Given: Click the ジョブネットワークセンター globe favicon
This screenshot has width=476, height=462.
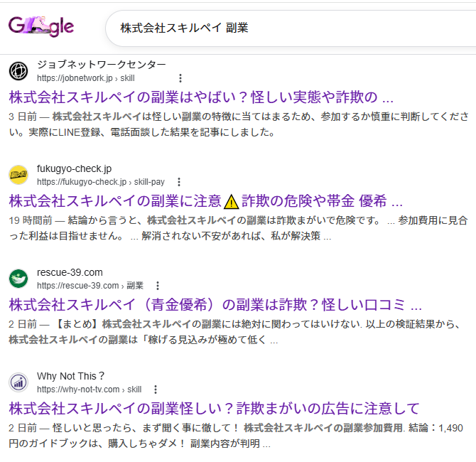Looking at the screenshot, I should [x=18, y=71].
